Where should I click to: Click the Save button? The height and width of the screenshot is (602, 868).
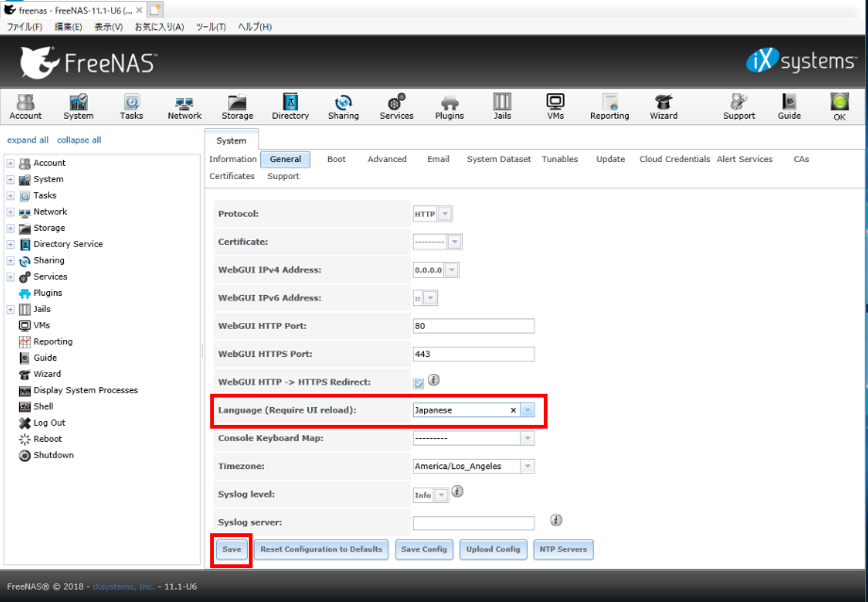(232, 549)
